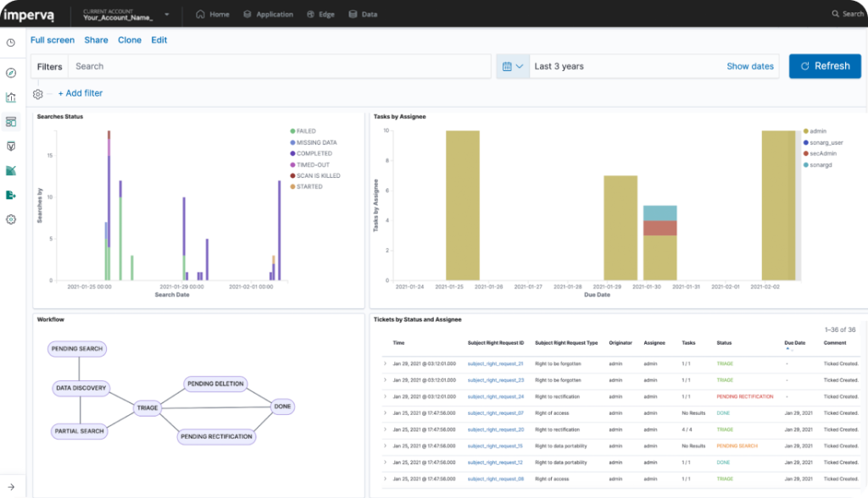
Task: Click the filter options gear beside Add filter
Action: pyautogui.click(x=37, y=94)
